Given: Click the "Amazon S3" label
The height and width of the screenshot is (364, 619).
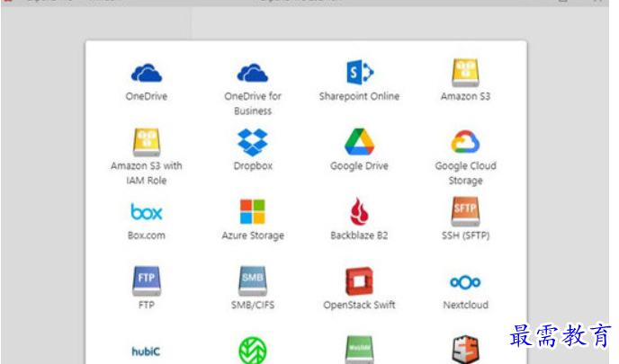Looking at the screenshot, I should [465, 96].
